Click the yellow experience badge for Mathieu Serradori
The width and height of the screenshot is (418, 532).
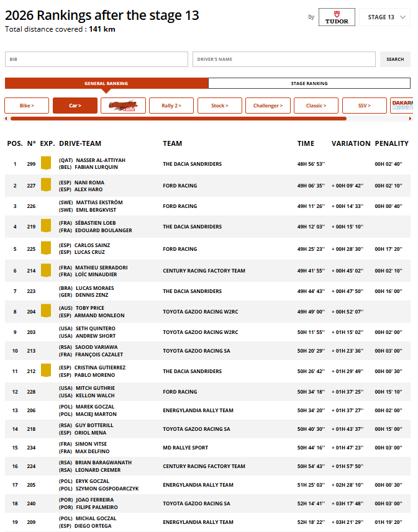(x=46, y=270)
